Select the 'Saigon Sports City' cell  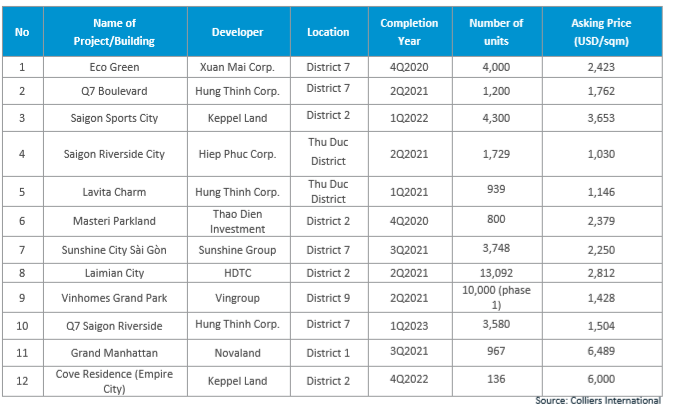[115, 118]
